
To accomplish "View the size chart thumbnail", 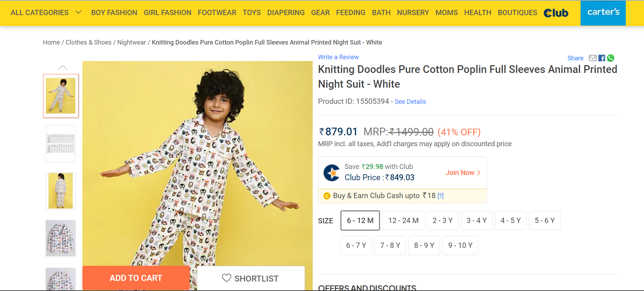I will 61,143.
